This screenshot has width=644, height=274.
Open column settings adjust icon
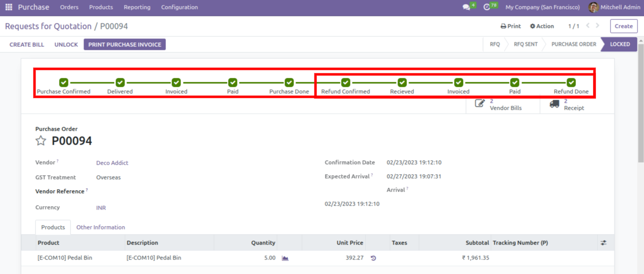(603, 243)
